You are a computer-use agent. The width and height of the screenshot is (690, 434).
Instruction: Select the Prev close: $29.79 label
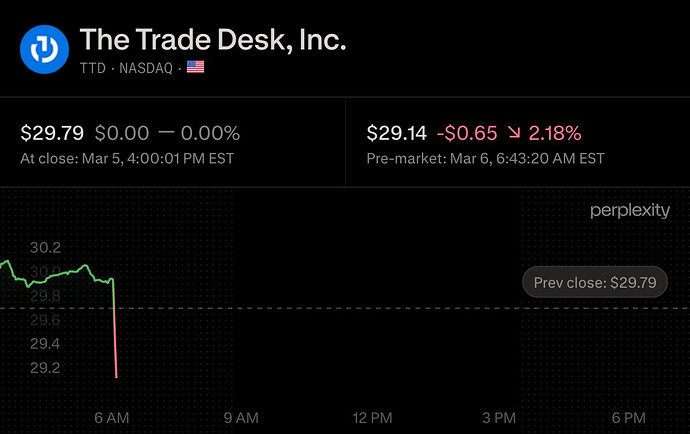[x=594, y=283]
